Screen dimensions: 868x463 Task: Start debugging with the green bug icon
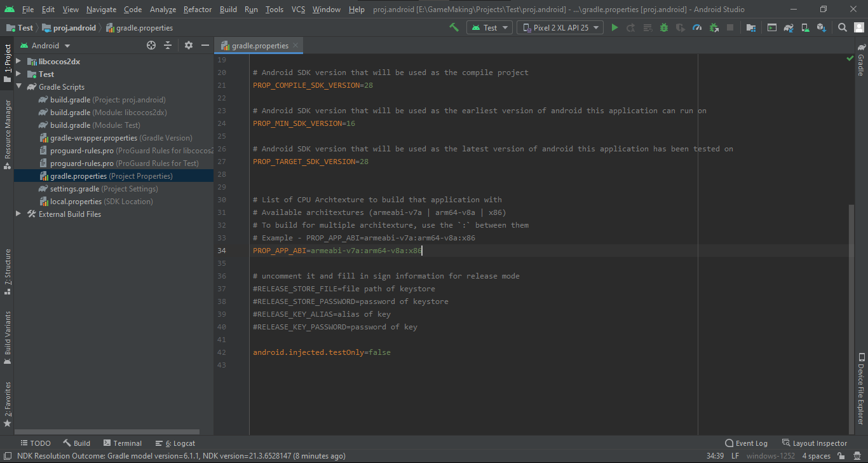coord(664,27)
